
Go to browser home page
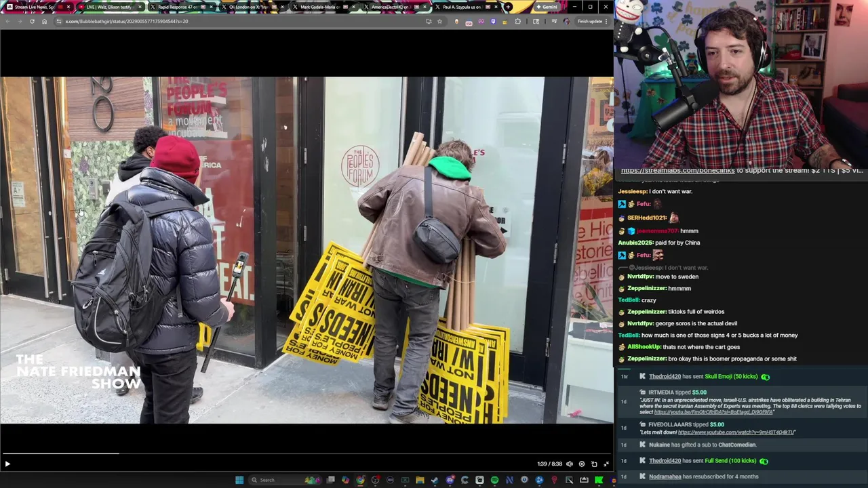click(44, 21)
